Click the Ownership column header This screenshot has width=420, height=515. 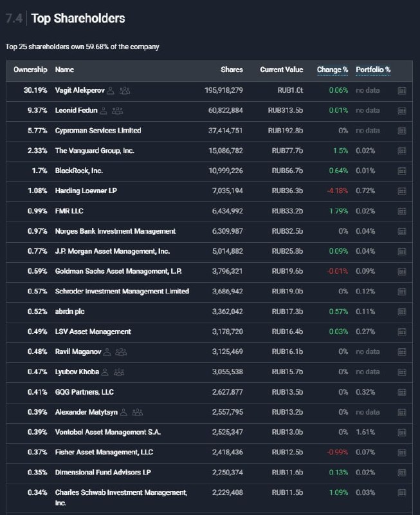click(30, 70)
